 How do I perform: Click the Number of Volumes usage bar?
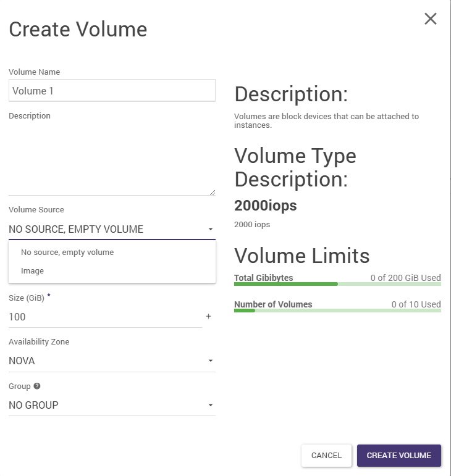point(337,311)
